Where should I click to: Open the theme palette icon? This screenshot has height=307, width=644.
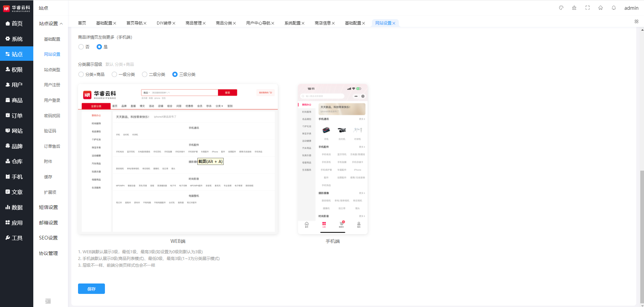point(561,8)
